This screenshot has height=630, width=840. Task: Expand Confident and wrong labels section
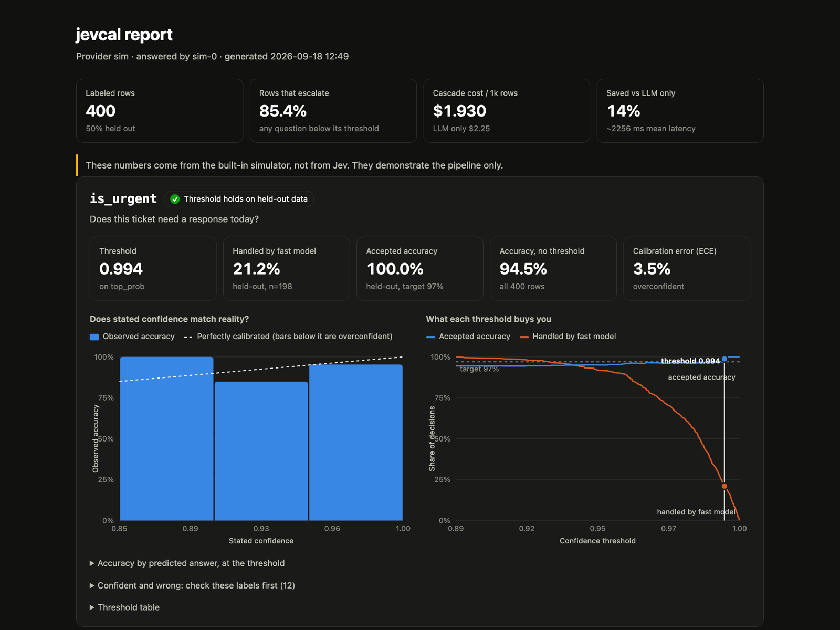tap(192, 585)
